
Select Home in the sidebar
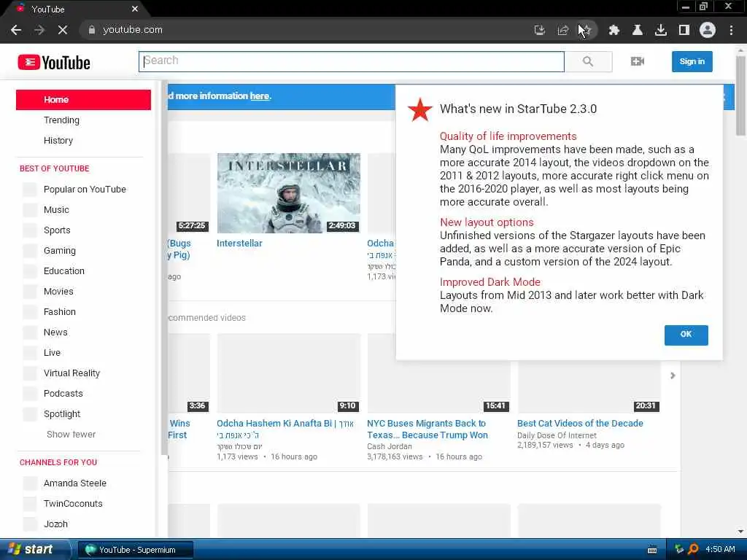point(83,99)
